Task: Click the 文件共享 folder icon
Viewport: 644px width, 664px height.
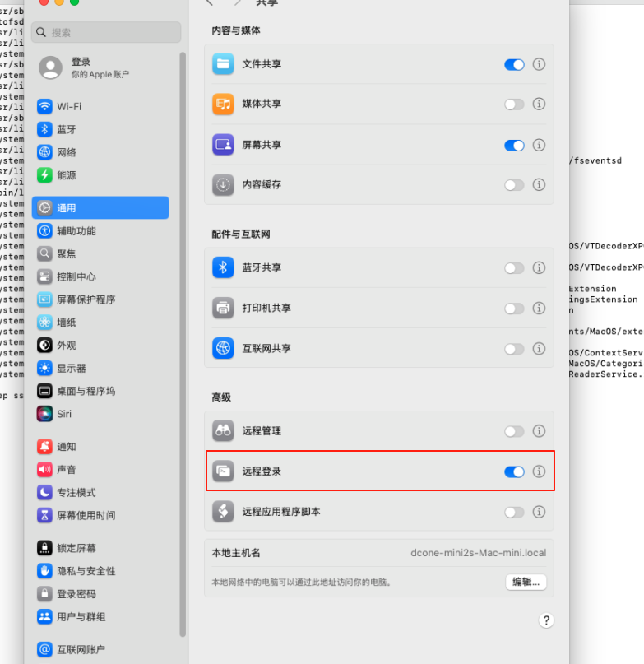Action: tap(223, 64)
